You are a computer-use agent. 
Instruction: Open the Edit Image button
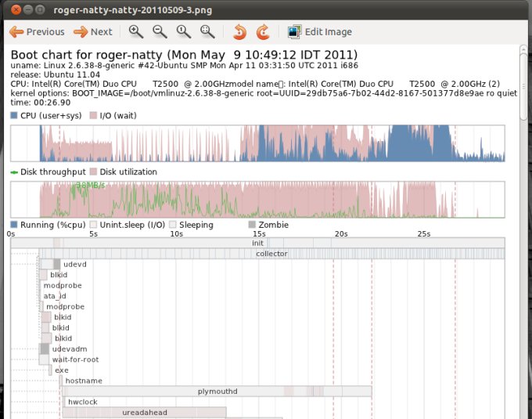[x=320, y=32]
